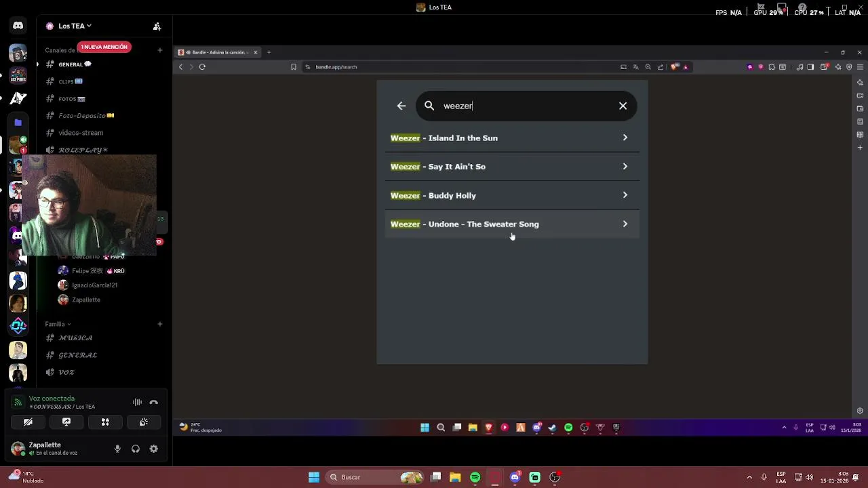
Task: Open the Brave Shields lion icon
Action: tap(675, 66)
